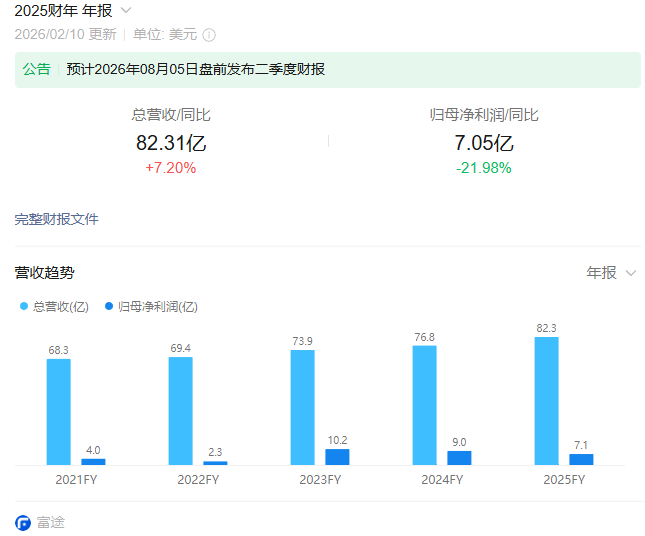Click the 富途 brand text

pyautogui.click(x=51, y=523)
